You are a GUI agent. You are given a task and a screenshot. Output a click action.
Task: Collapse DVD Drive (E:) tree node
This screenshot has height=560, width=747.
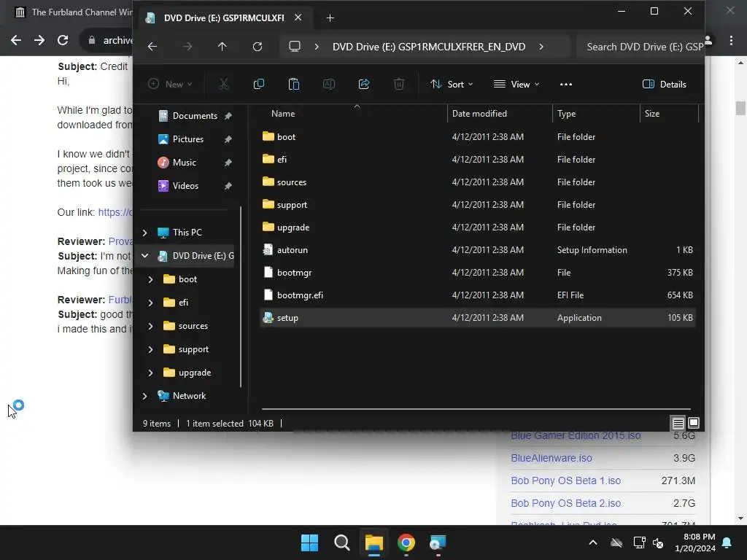pyautogui.click(x=145, y=256)
